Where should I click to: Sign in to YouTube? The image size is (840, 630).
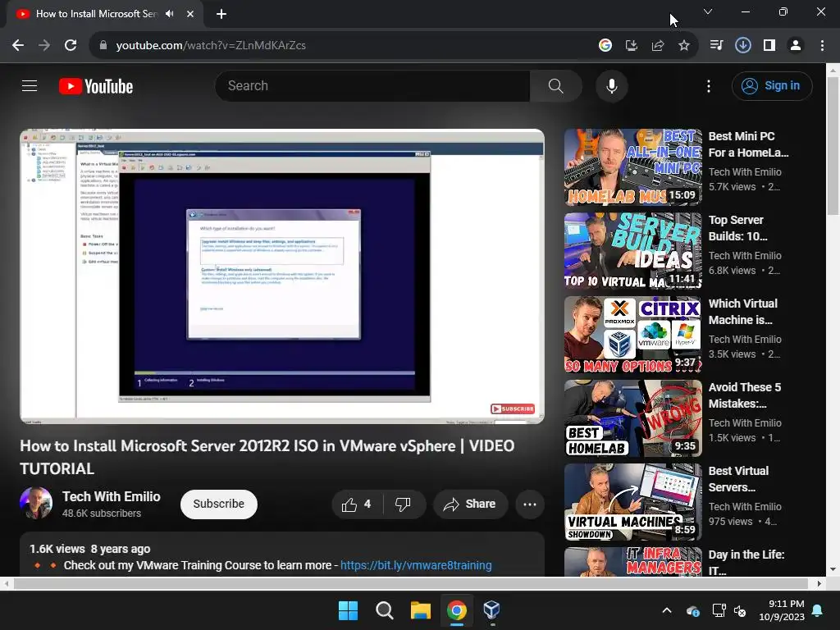(772, 85)
